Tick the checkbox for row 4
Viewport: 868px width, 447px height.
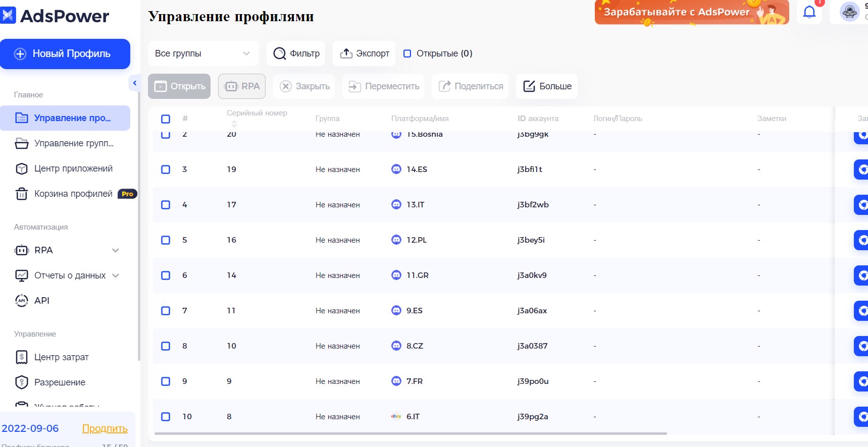(x=166, y=205)
